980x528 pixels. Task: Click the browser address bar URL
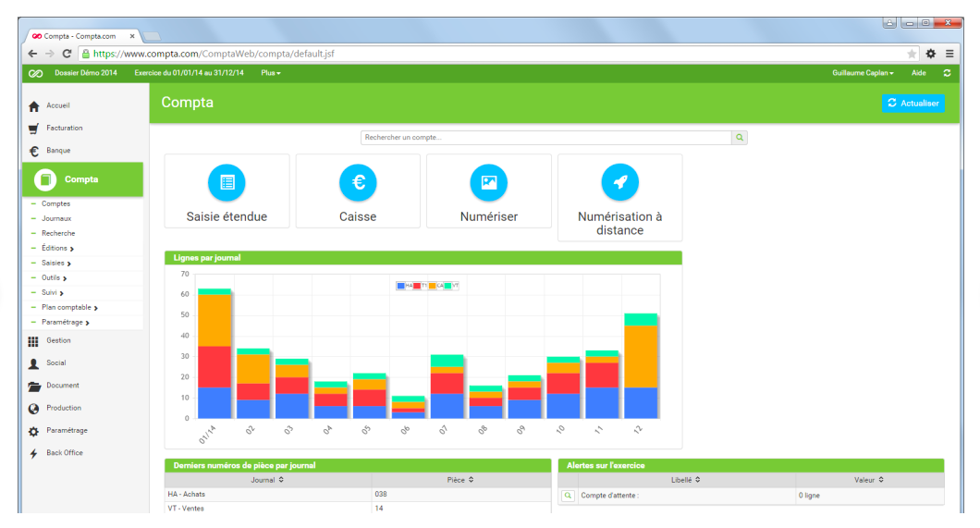214,54
